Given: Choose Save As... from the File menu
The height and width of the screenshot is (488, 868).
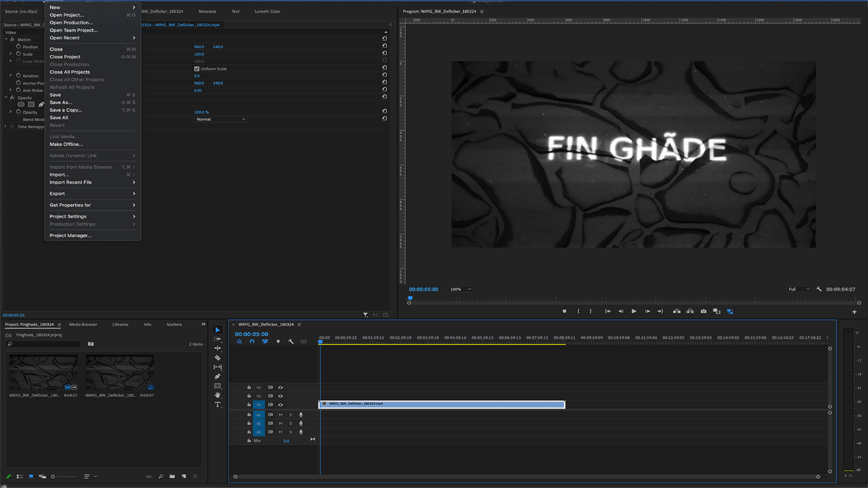Looking at the screenshot, I should [60, 102].
